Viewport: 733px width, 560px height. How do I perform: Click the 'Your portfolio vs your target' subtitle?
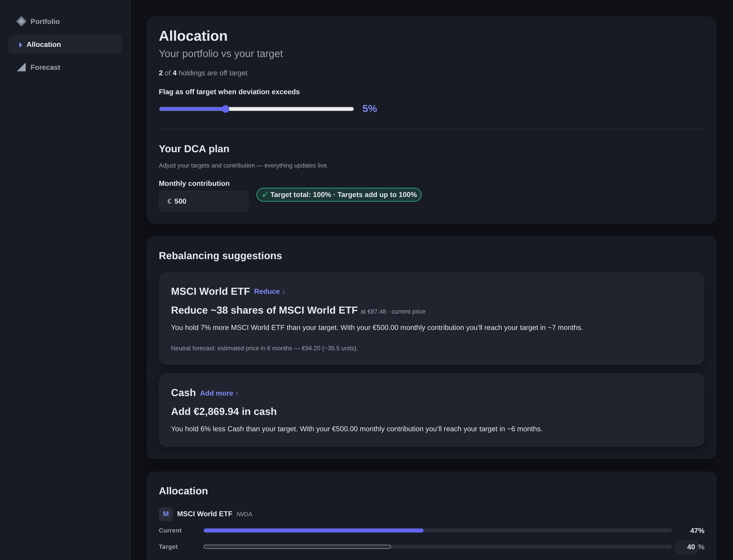221,54
